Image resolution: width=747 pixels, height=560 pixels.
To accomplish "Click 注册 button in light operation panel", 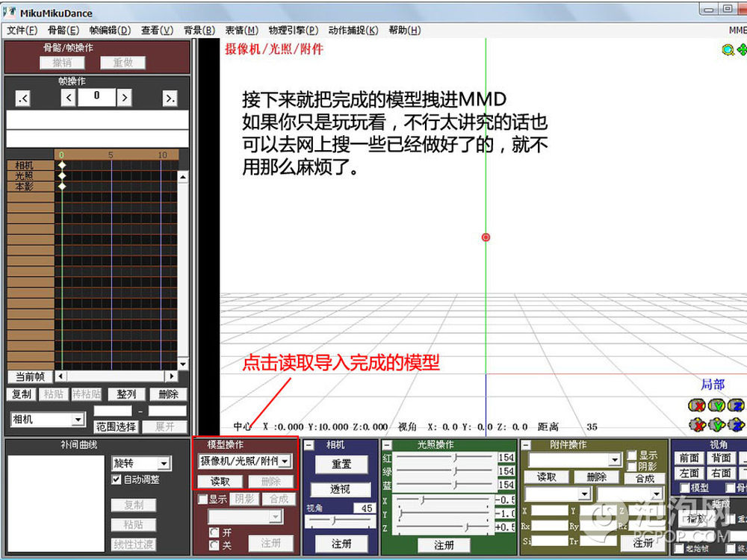I will point(444,545).
